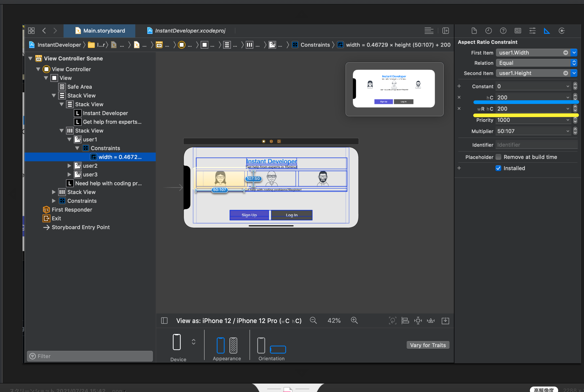Select landscape orientation icon
Screen dimensions: 584x392
pos(278,349)
